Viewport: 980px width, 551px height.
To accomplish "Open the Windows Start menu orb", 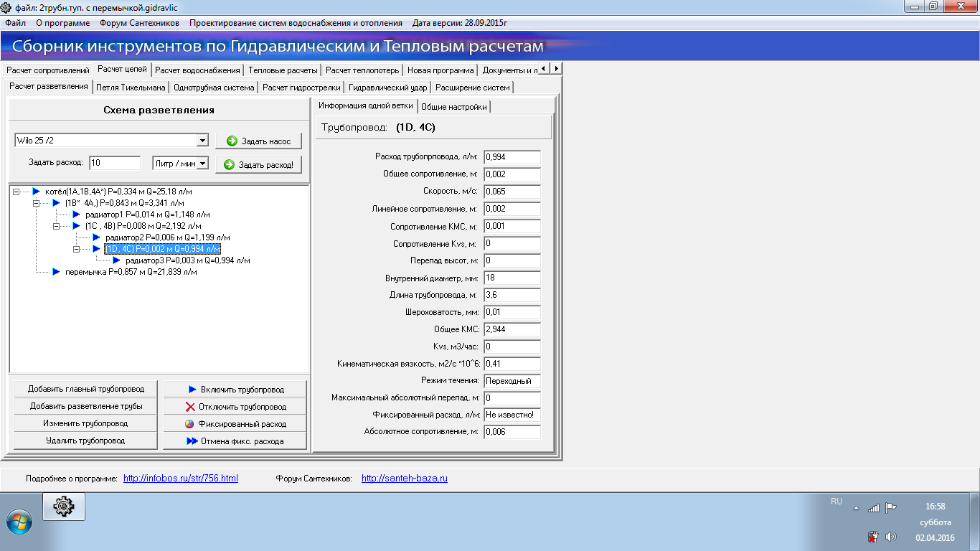I will pyautogui.click(x=19, y=522).
